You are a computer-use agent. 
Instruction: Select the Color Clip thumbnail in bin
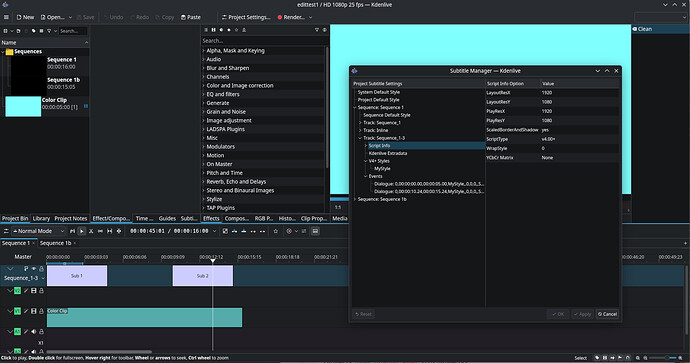point(23,106)
